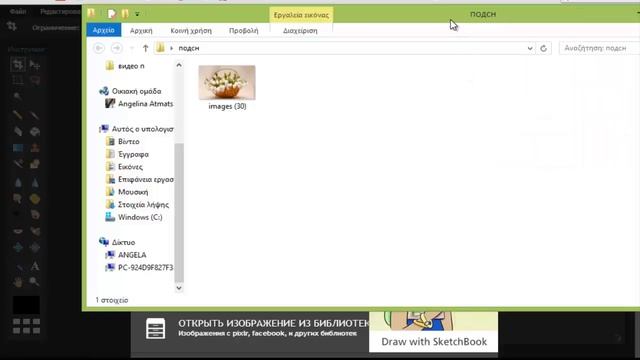
Task: Select the видео п folder in tree
Action: click(x=131, y=66)
